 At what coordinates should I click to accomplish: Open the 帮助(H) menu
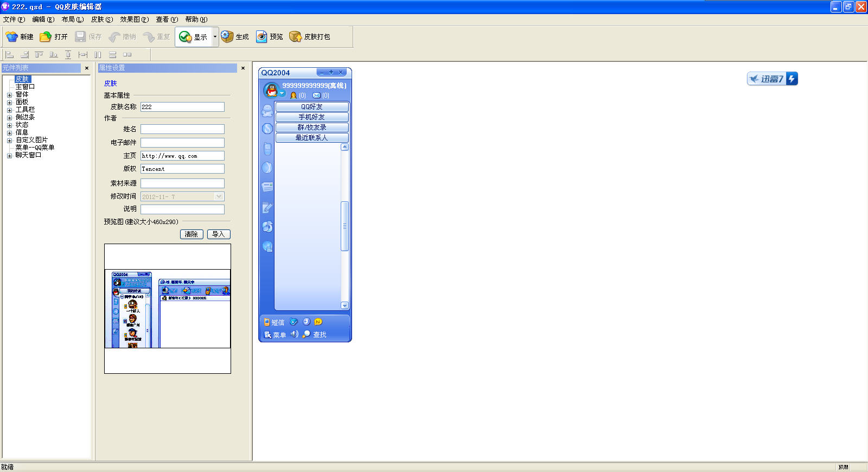[196, 20]
